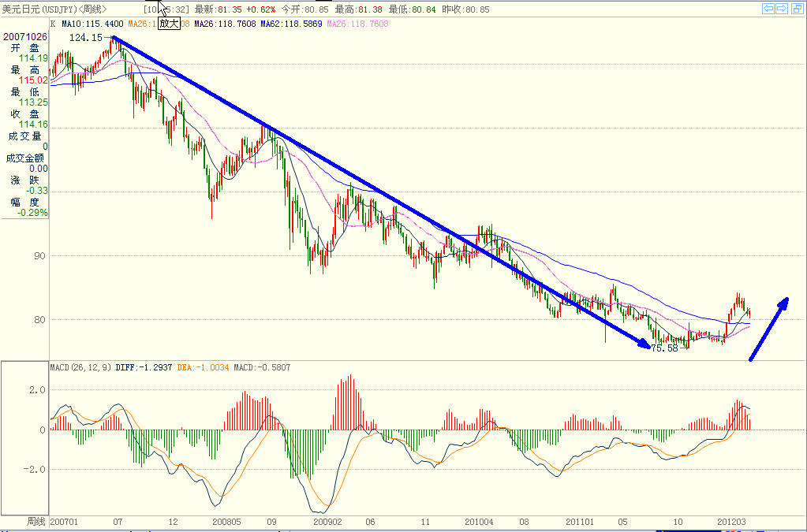Click the 80 price axis label
Screen dimensions: 807x532
[39, 320]
